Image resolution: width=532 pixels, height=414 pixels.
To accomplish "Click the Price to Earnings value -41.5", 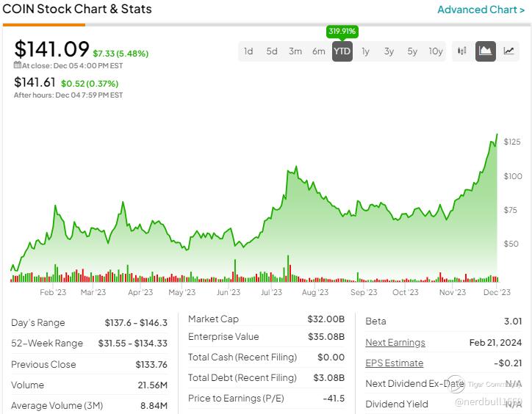I will [x=334, y=399].
